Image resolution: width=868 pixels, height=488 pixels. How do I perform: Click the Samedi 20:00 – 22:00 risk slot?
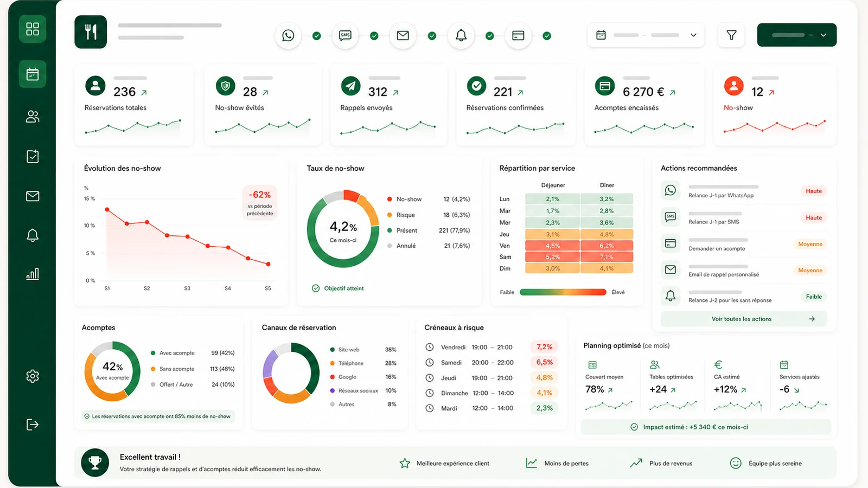491,362
